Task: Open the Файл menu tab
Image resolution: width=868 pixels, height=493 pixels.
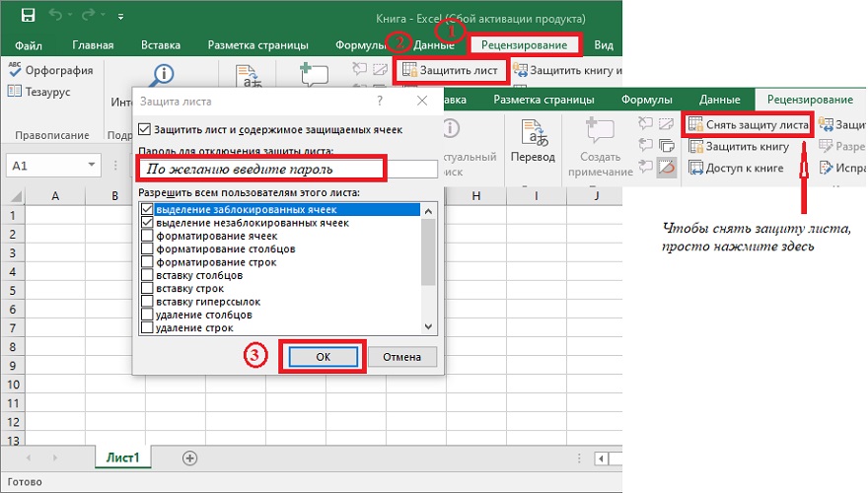Action: tap(29, 45)
